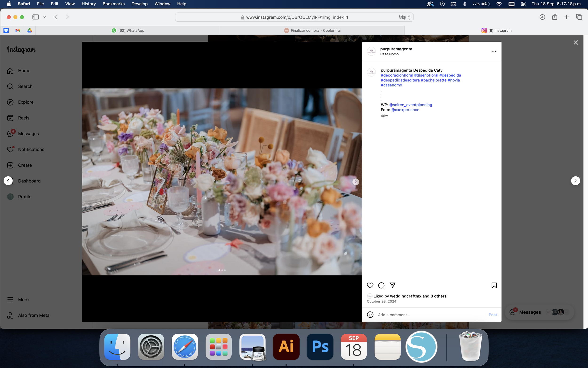Advance to next carousel photo
The width and height of the screenshot is (588, 368).
coord(355,182)
